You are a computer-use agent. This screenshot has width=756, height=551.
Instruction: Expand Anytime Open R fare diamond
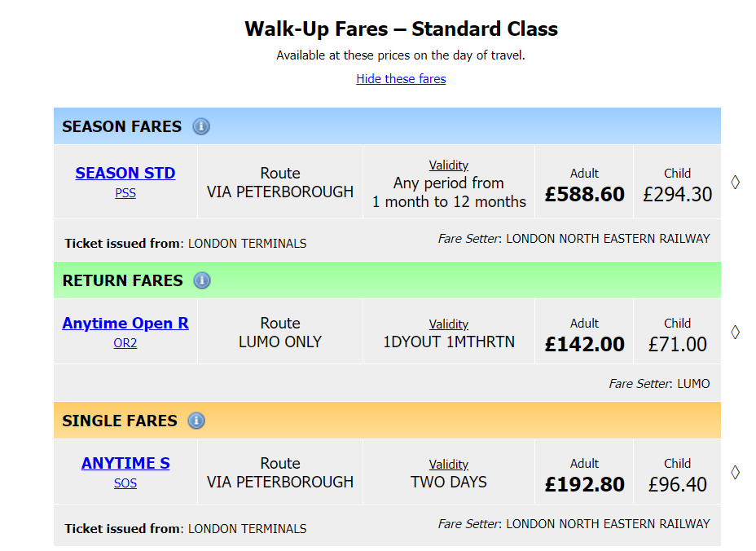[x=736, y=332]
